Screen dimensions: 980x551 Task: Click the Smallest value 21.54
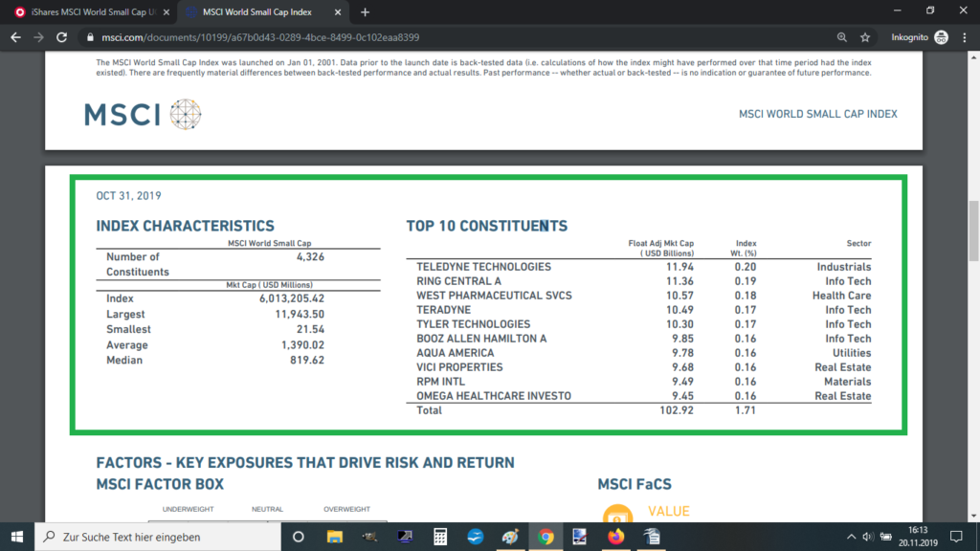coord(311,329)
